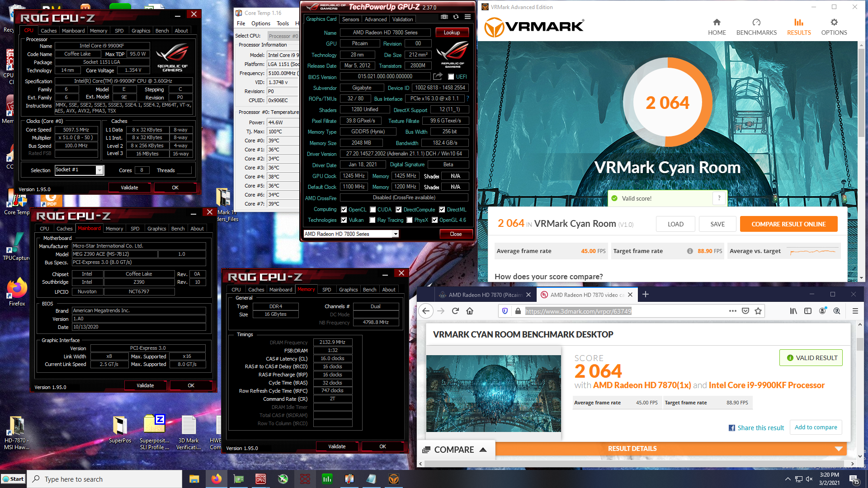Toggle the DirectCompute checkbox
This screenshot has height=488, width=868.
399,210
